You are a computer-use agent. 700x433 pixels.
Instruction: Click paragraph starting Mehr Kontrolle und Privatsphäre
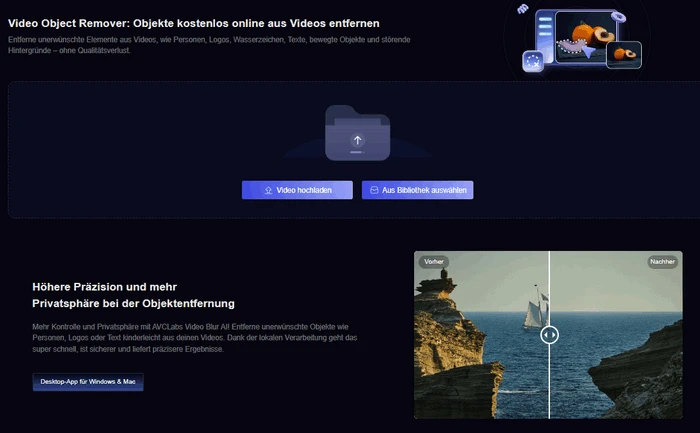[x=195, y=338]
